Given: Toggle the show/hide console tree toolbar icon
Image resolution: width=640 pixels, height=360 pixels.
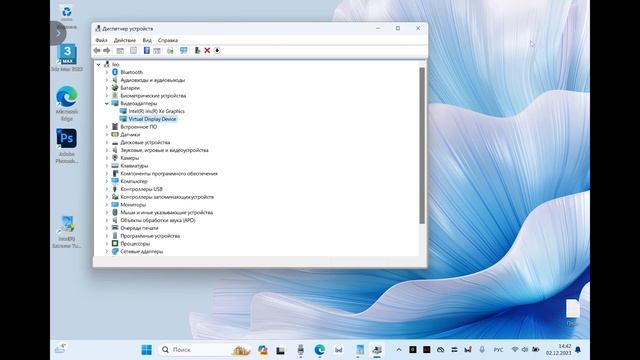Looking at the screenshot, I should click(x=120, y=51).
